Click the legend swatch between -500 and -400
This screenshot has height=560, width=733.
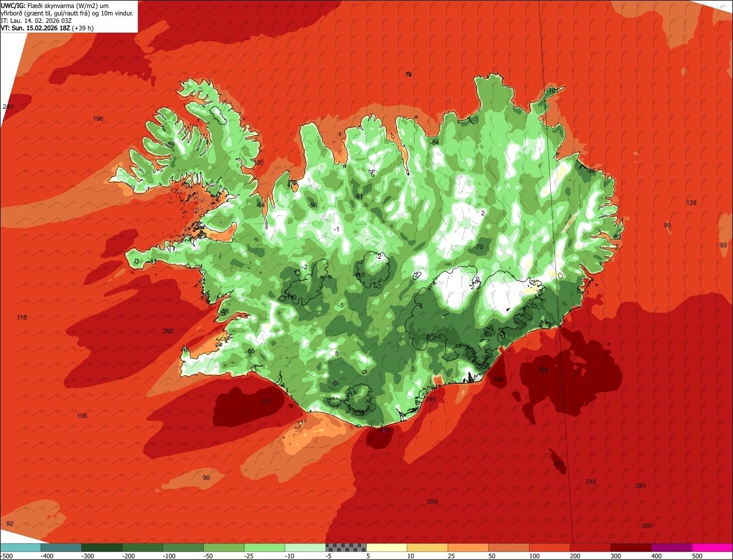click(21, 547)
